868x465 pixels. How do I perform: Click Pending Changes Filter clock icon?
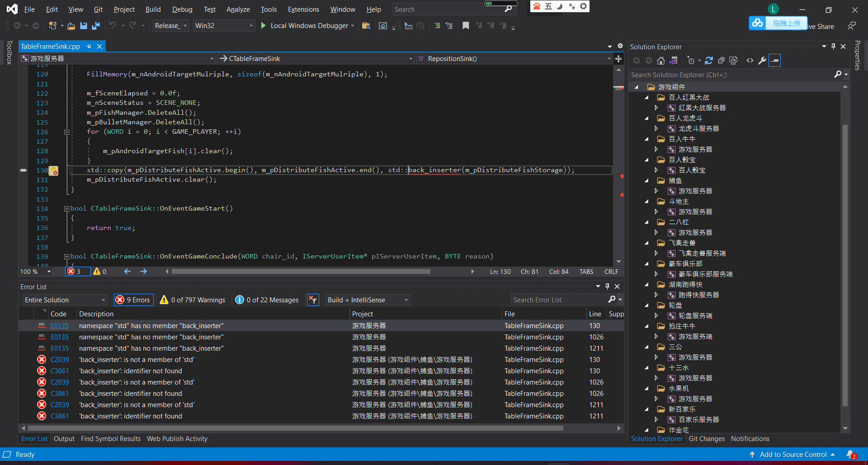click(691, 61)
